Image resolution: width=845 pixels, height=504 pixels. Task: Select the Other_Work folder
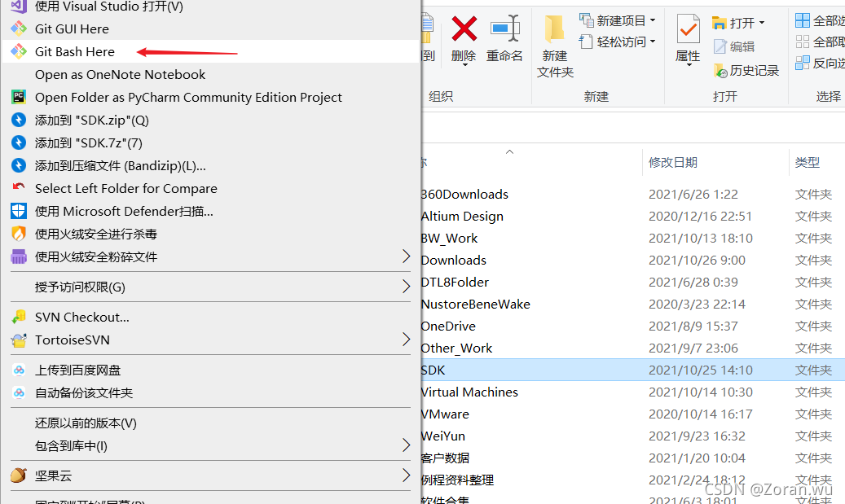click(456, 348)
